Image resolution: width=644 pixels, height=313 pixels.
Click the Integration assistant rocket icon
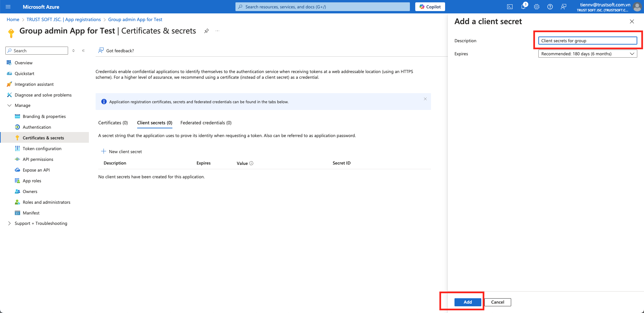[x=9, y=84]
